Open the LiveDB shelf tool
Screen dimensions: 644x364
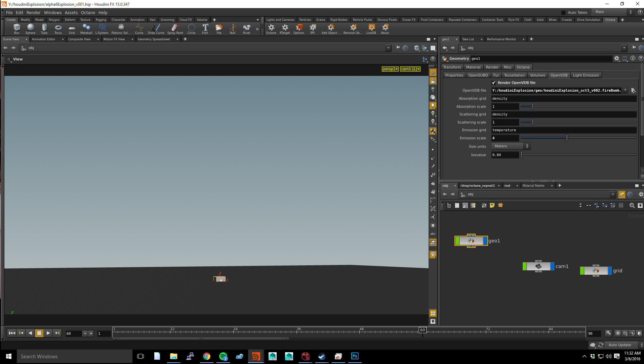pyautogui.click(x=371, y=29)
